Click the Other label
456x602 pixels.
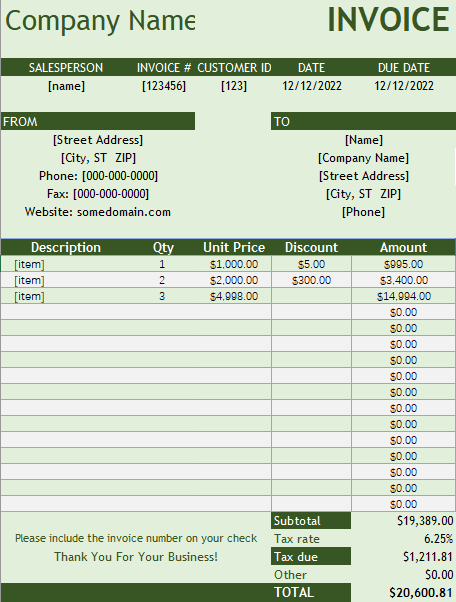coord(290,575)
